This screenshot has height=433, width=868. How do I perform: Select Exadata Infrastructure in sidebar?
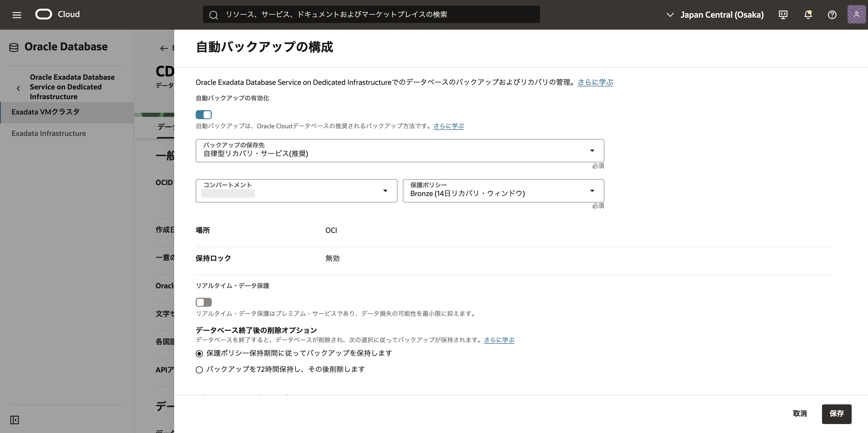point(49,133)
